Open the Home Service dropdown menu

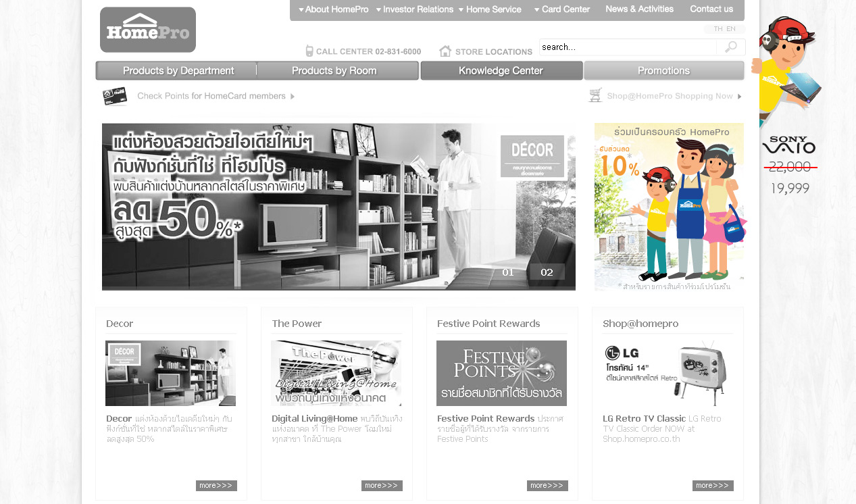tap(490, 9)
